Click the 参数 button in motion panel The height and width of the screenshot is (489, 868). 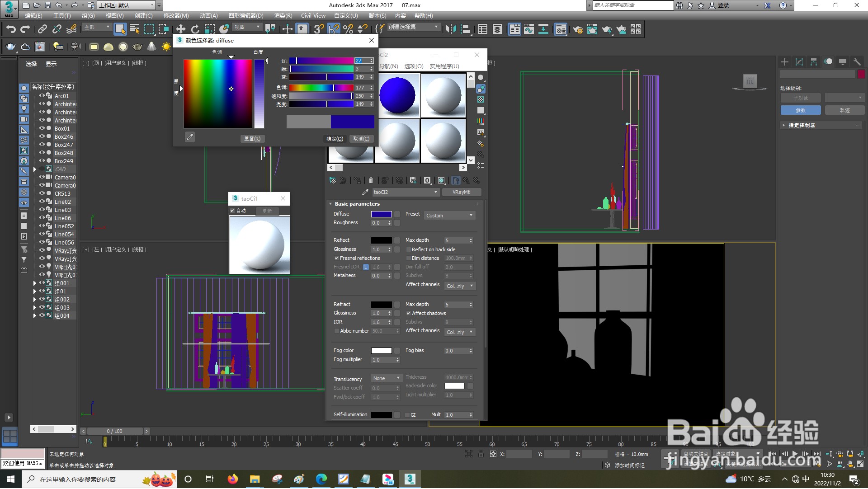(x=800, y=110)
